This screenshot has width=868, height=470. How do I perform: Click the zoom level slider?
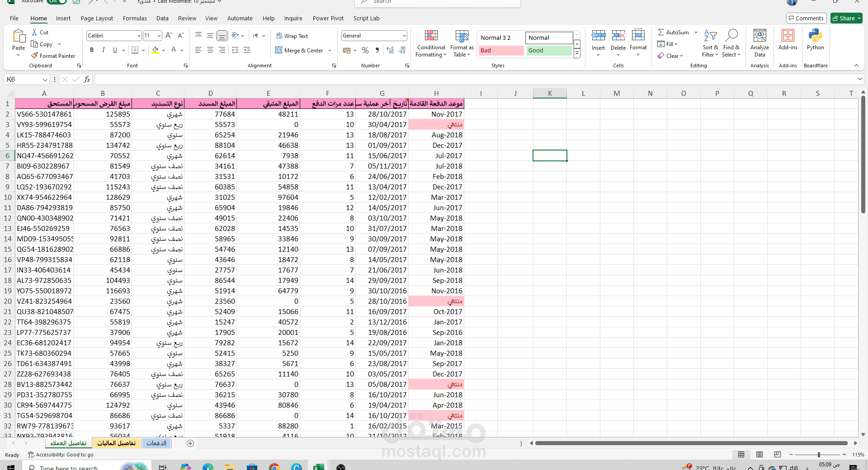[818, 455]
